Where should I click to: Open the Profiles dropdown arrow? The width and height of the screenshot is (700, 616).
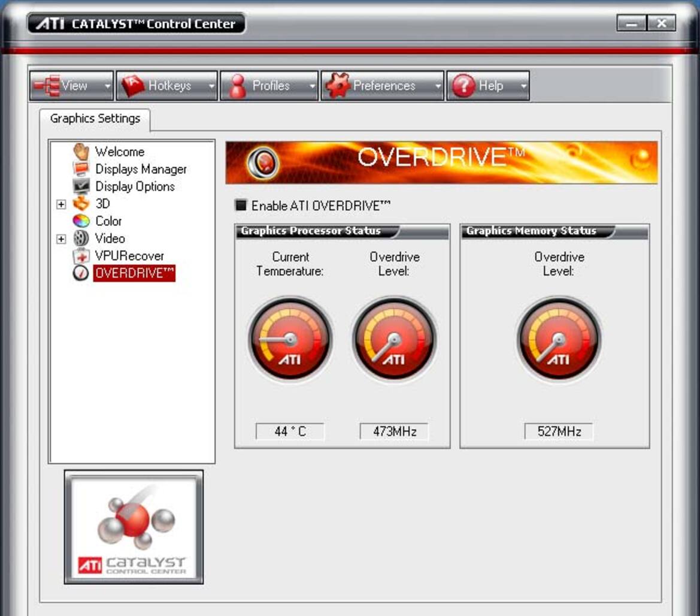pyautogui.click(x=312, y=86)
